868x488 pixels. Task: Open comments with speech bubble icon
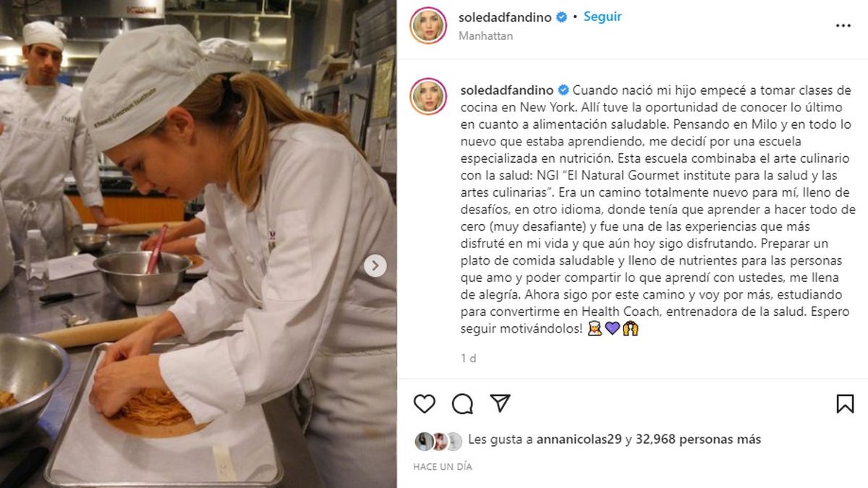463,403
